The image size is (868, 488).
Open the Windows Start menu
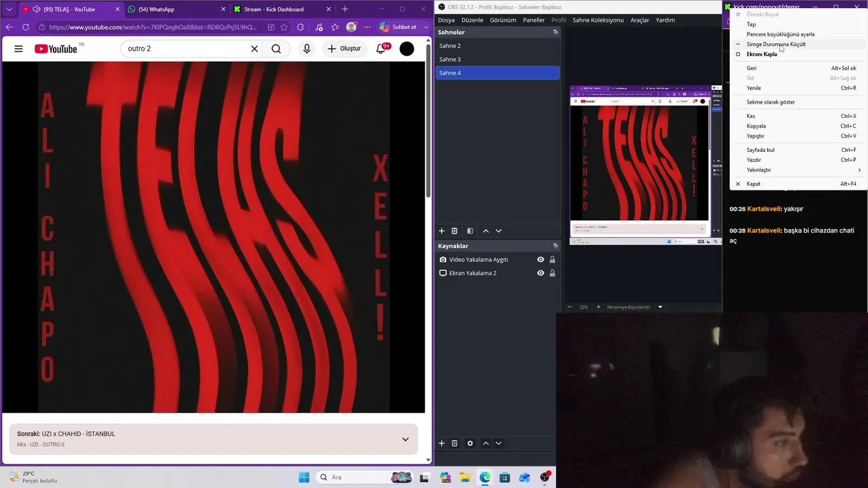[x=304, y=477]
